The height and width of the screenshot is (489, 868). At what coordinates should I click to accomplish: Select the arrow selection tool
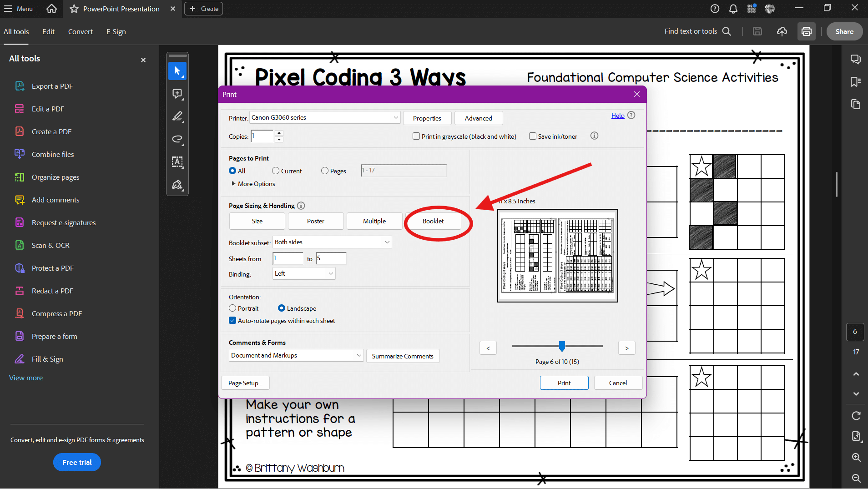177,71
